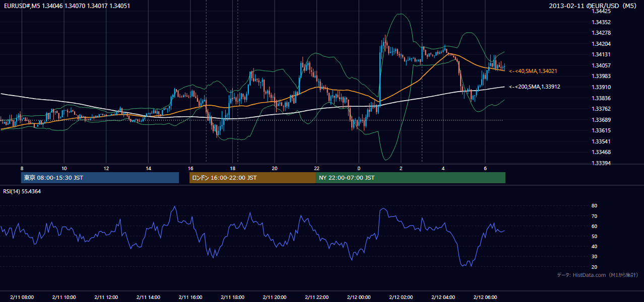Image resolution: width=644 pixels, height=302 pixels.
Task: Click the hour 16 label under price chart
Action: 190,168
